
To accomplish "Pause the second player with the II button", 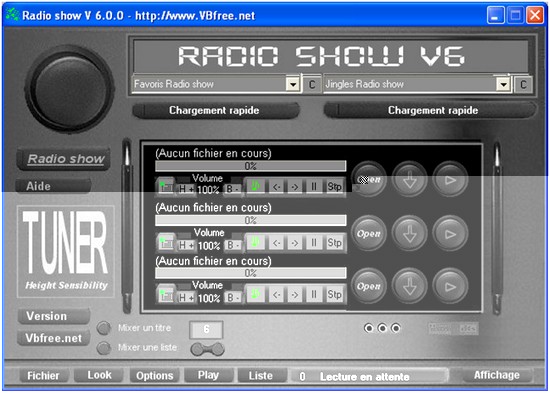I will pyautogui.click(x=314, y=243).
